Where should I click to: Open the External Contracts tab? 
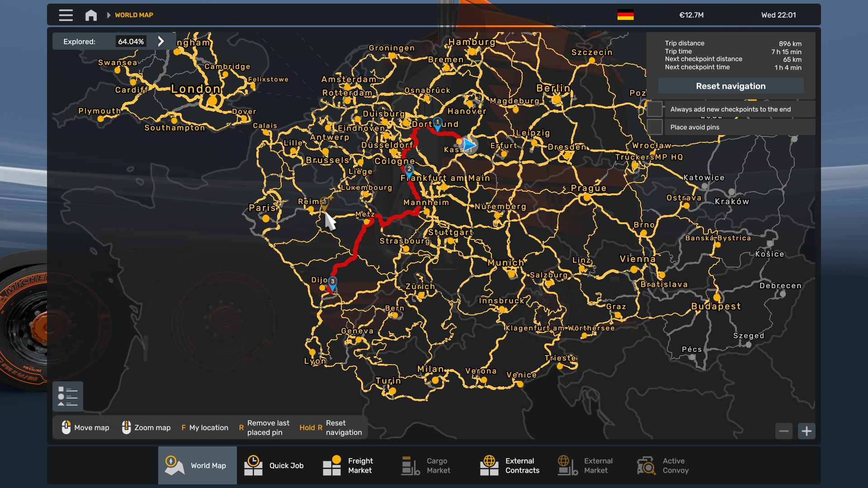pos(512,465)
